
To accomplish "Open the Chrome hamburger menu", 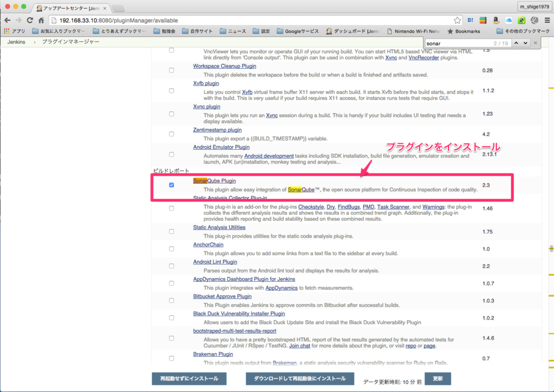I will click(548, 21).
